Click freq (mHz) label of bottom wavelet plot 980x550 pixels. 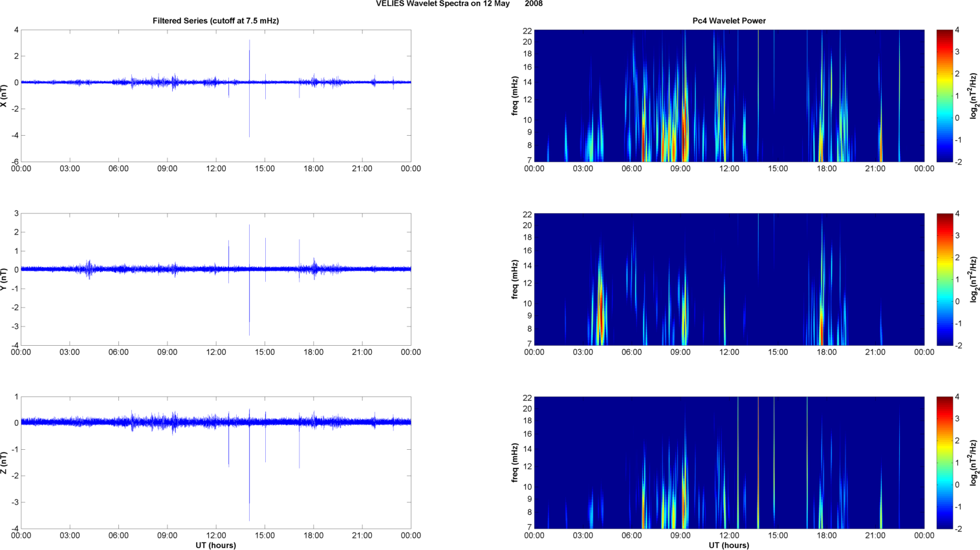coord(515,463)
